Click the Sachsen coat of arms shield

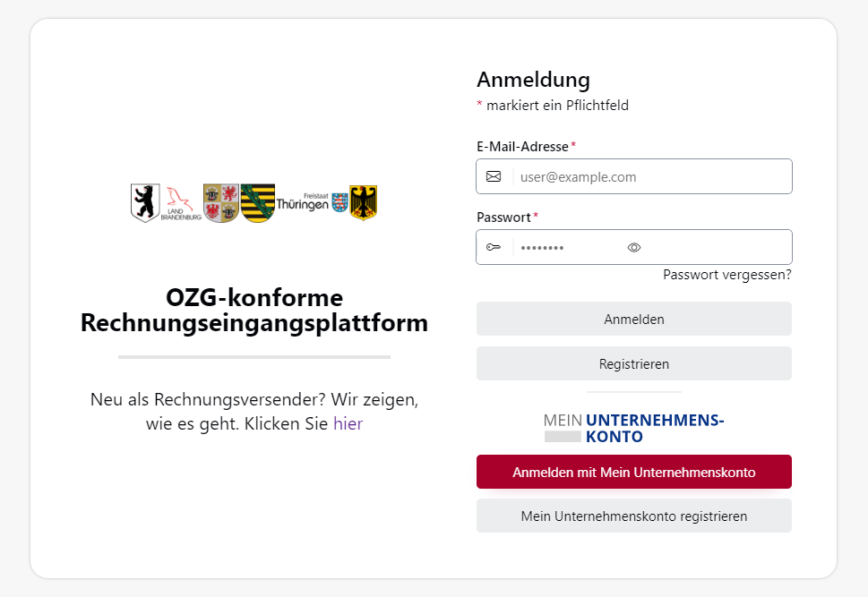pos(257,200)
